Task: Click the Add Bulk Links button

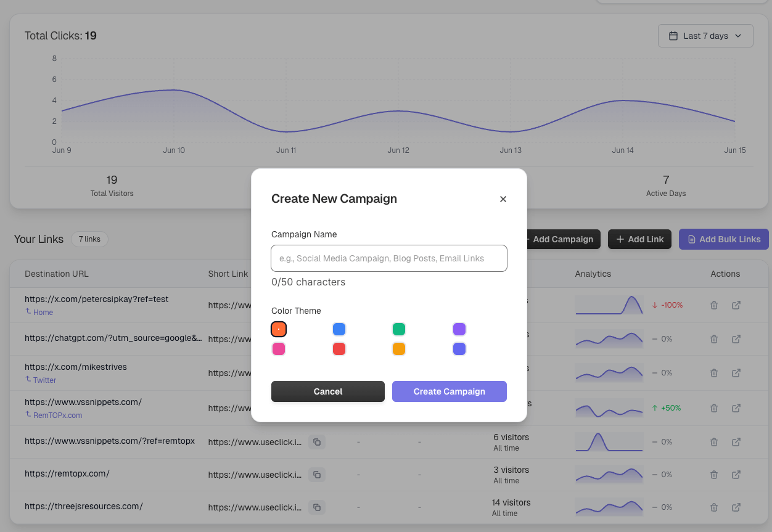Action: click(723, 239)
